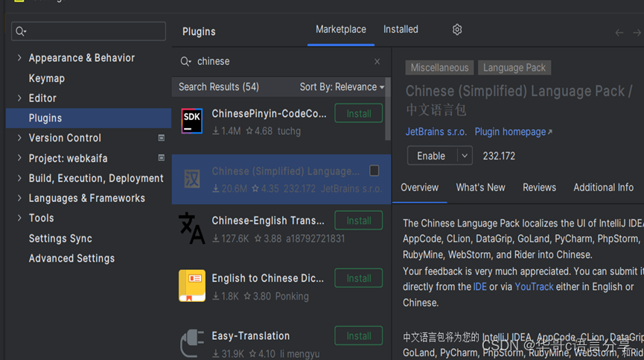Click the plugin search magnifier icon
The image size is (644, 360).
(185, 62)
